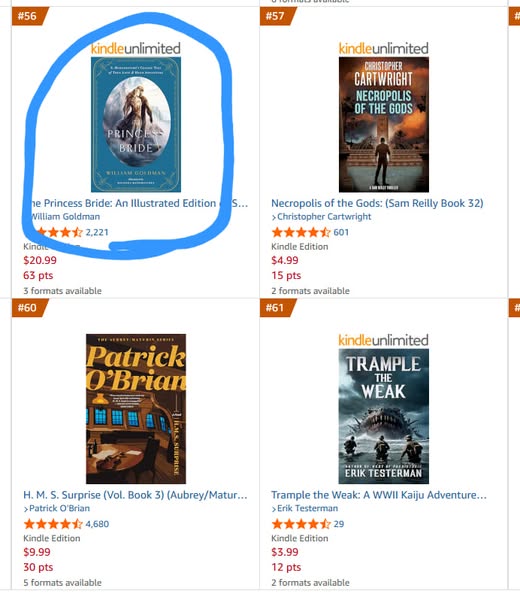Image resolution: width=520 pixels, height=600 pixels.
Task: Click the #56 rank badge
Action: coord(30,16)
